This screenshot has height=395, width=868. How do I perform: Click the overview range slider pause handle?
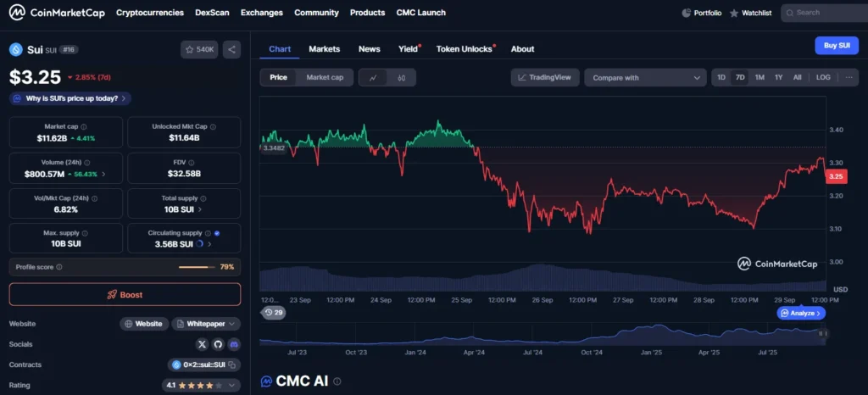click(822, 333)
